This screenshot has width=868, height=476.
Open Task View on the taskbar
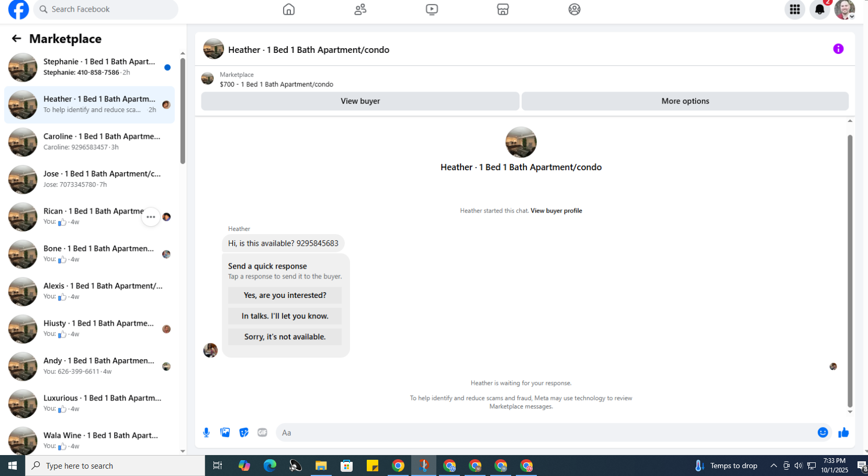pyautogui.click(x=218, y=466)
